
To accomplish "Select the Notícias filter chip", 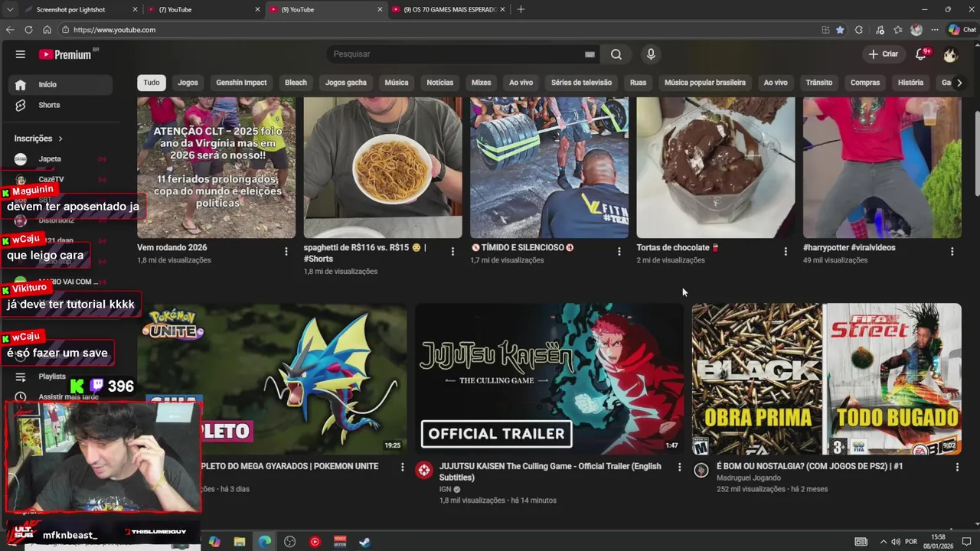I will (439, 83).
